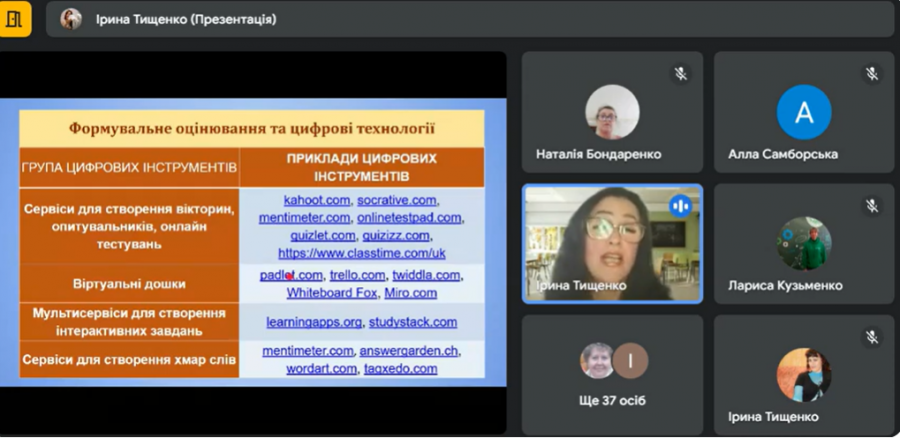Select the active Ірина Тищенко video tile

point(612,243)
